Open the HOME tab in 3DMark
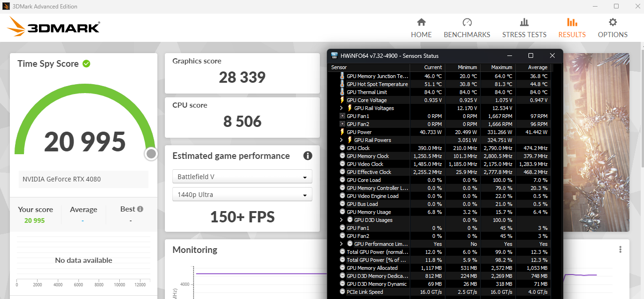 421,28
